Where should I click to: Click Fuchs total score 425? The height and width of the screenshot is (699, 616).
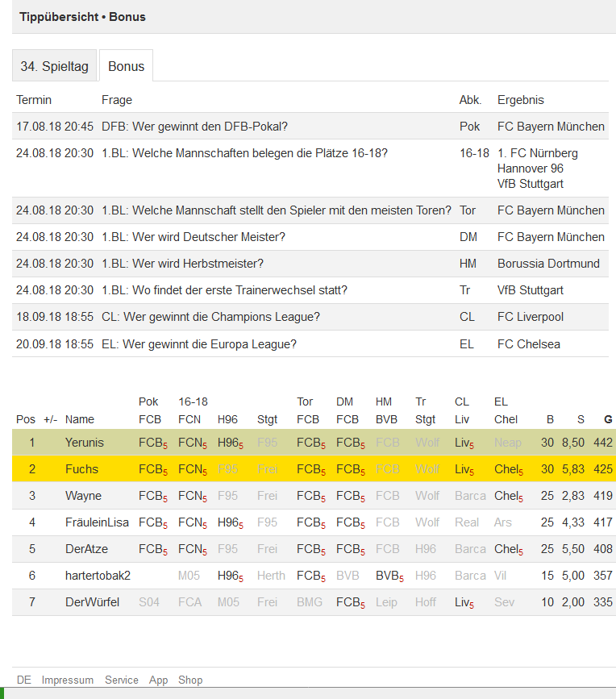[x=603, y=469]
